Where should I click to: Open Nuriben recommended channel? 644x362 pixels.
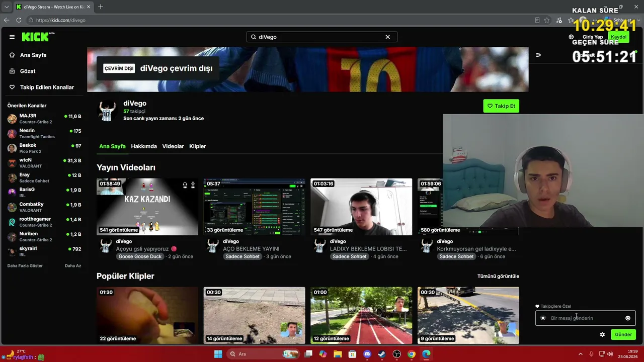(x=44, y=236)
